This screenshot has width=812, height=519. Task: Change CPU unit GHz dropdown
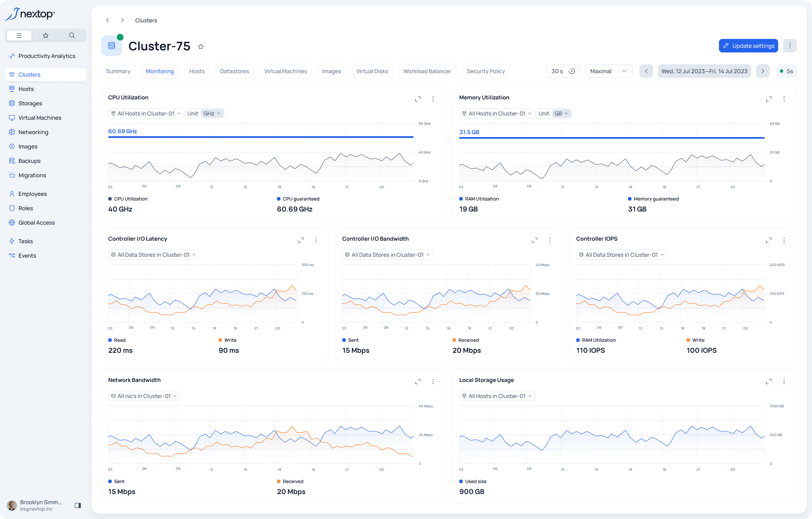click(x=212, y=113)
